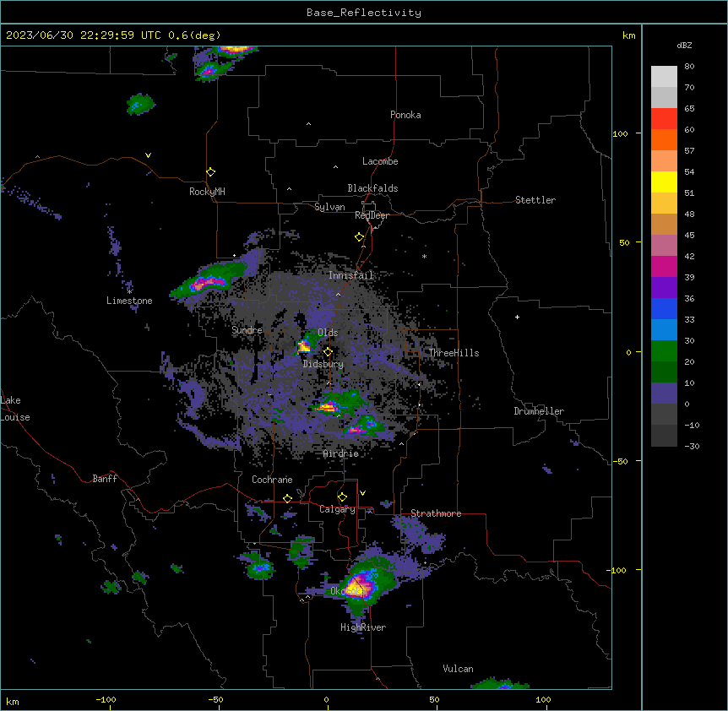Select the Didsbury label

click(323, 364)
